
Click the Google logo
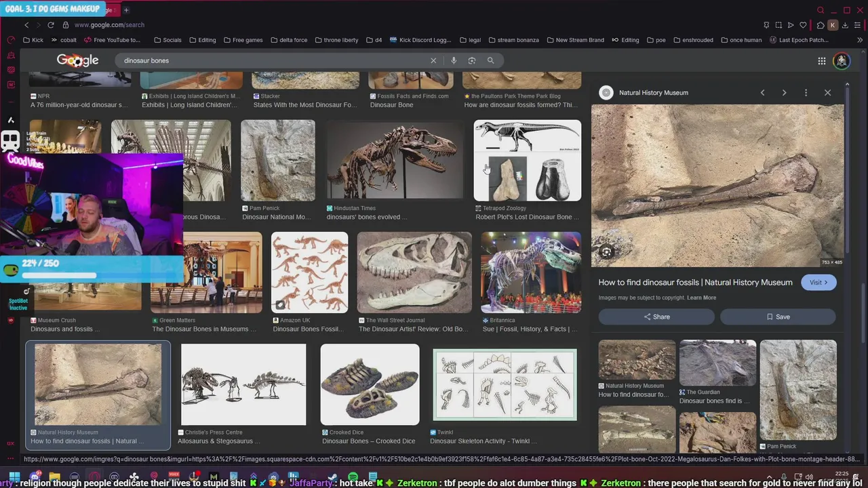(77, 60)
